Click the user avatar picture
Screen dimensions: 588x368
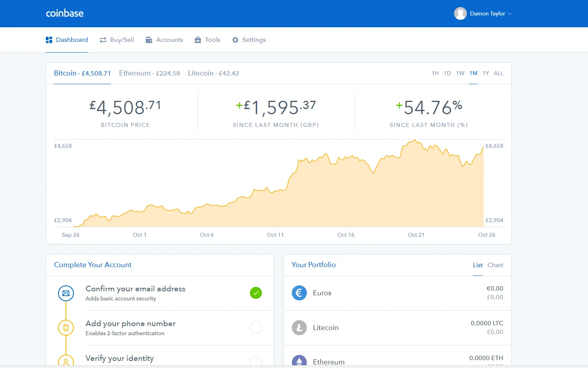pyautogui.click(x=460, y=13)
